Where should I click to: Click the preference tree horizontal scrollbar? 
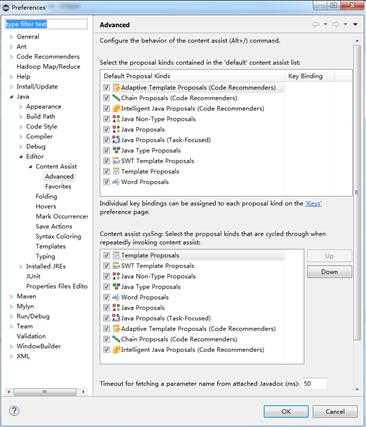(46, 392)
